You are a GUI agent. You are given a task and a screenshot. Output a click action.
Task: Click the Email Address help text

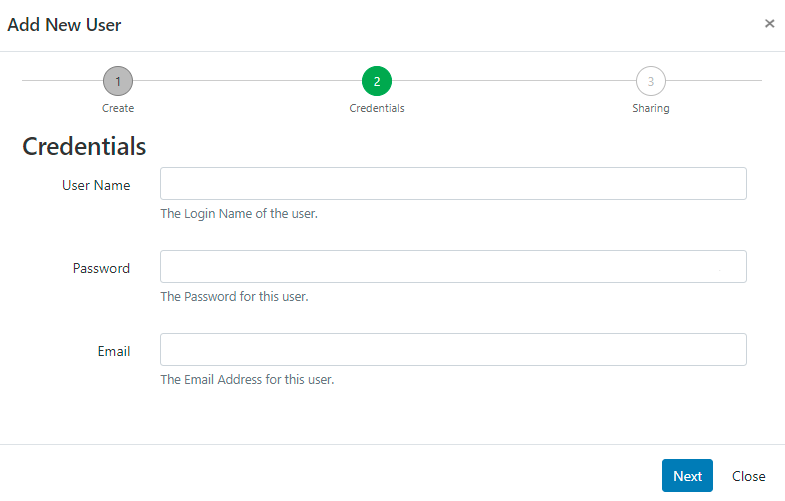(x=247, y=379)
